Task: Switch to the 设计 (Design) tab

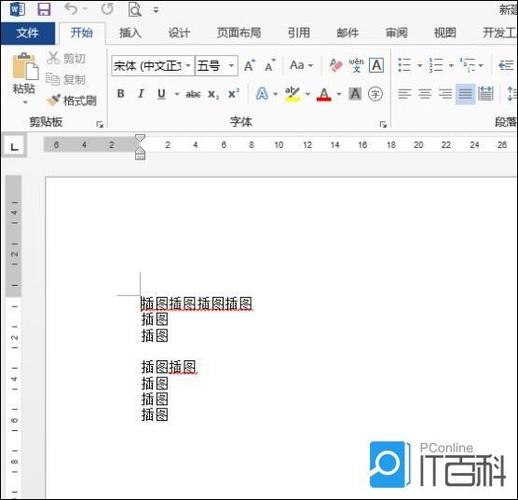Action: click(x=179, y=33)
